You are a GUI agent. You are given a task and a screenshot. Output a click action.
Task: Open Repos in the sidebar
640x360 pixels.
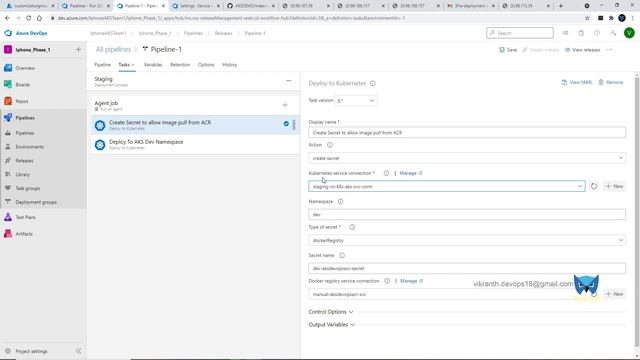click(x=22, y=101)
